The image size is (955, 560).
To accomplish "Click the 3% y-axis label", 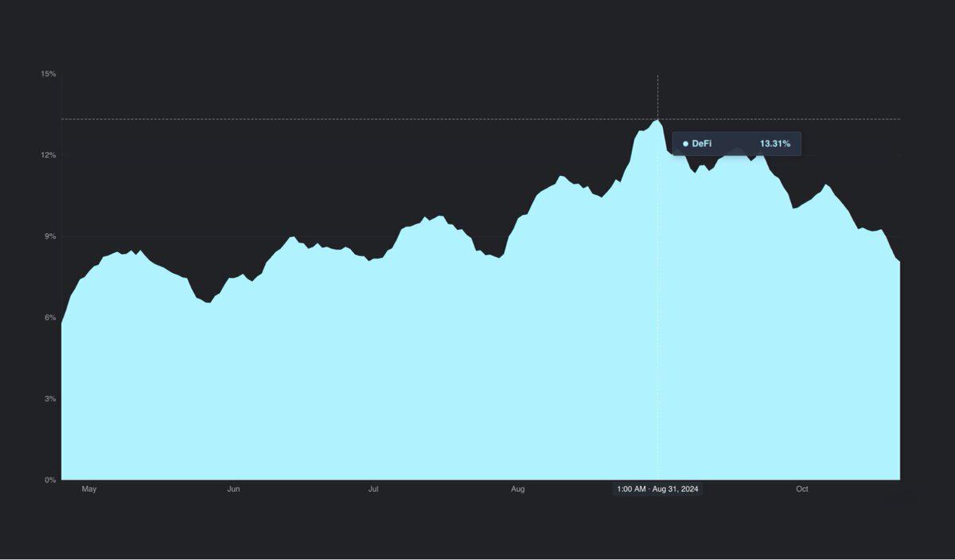I will [x=50, y=399].
